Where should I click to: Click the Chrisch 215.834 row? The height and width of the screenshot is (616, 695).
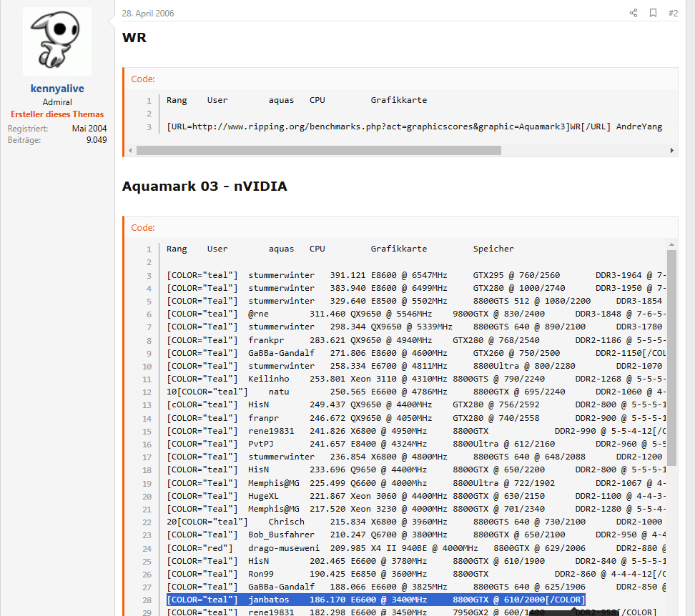click(416, 522)
